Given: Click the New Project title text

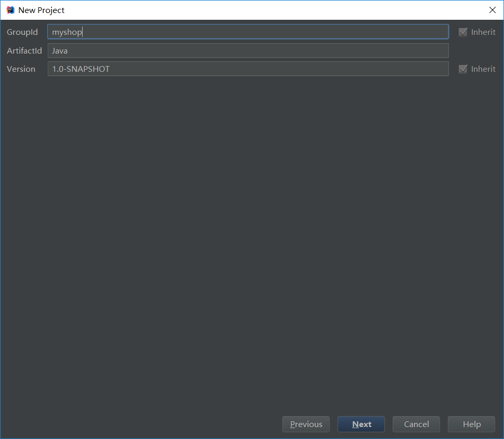Looking at the screenshot, I should point(42,10).
